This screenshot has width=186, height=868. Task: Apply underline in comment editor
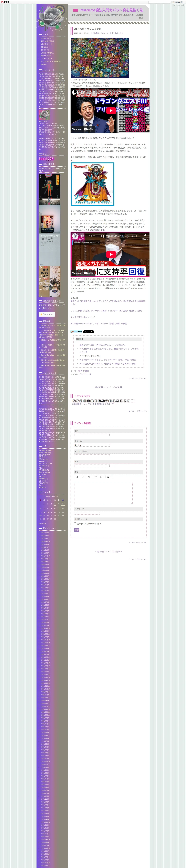pyautogui.click(x=89, y=477)
